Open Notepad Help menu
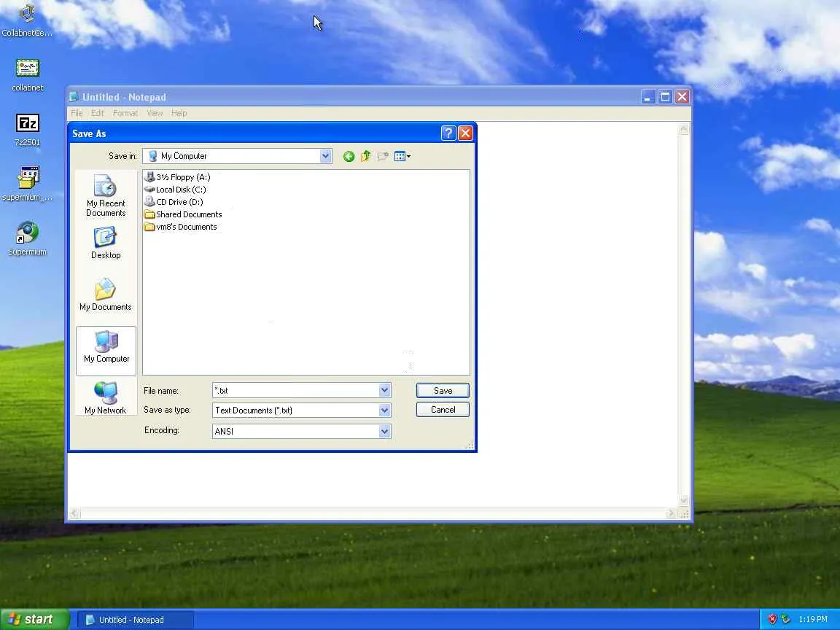840x630 pixels. 179,113
